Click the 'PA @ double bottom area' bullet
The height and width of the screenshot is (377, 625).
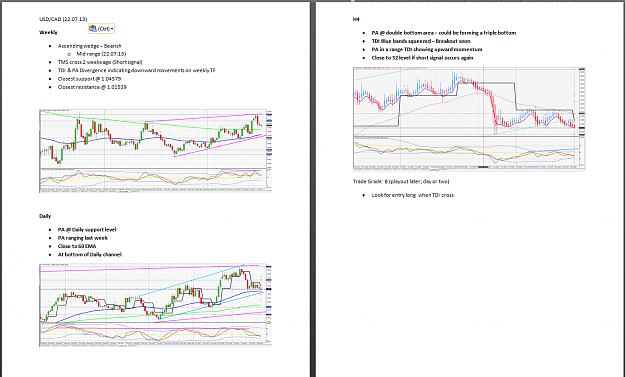click(x=444, y=33)
